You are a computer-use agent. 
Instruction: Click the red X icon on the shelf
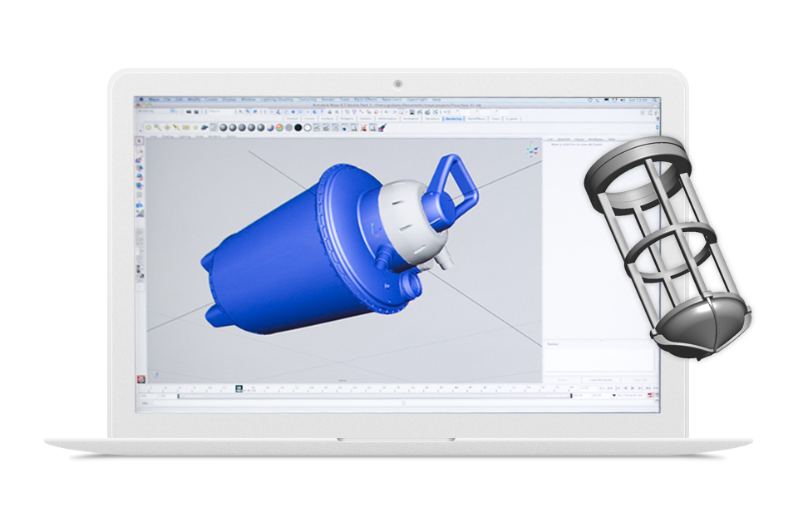click(x=363, y=127)
